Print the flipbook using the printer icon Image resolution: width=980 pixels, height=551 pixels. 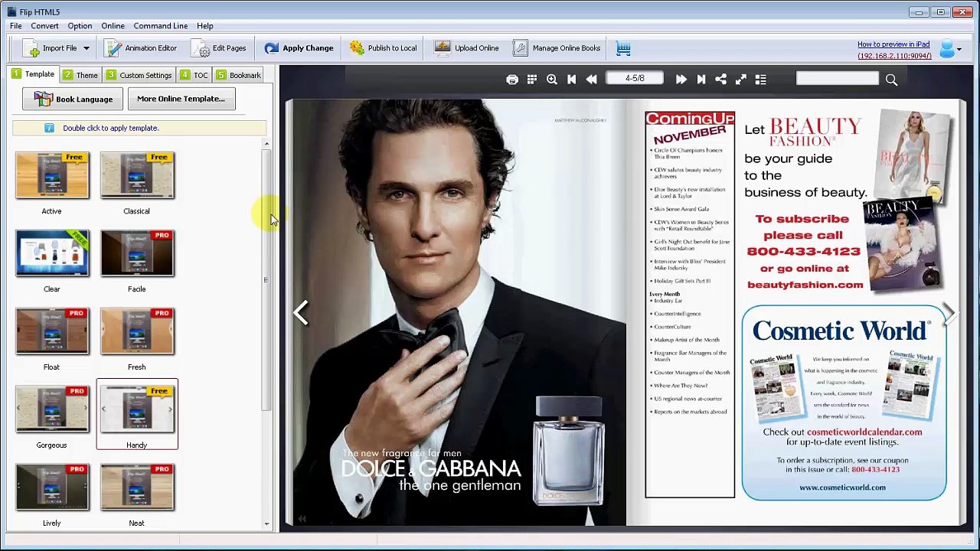coord(512,80)
